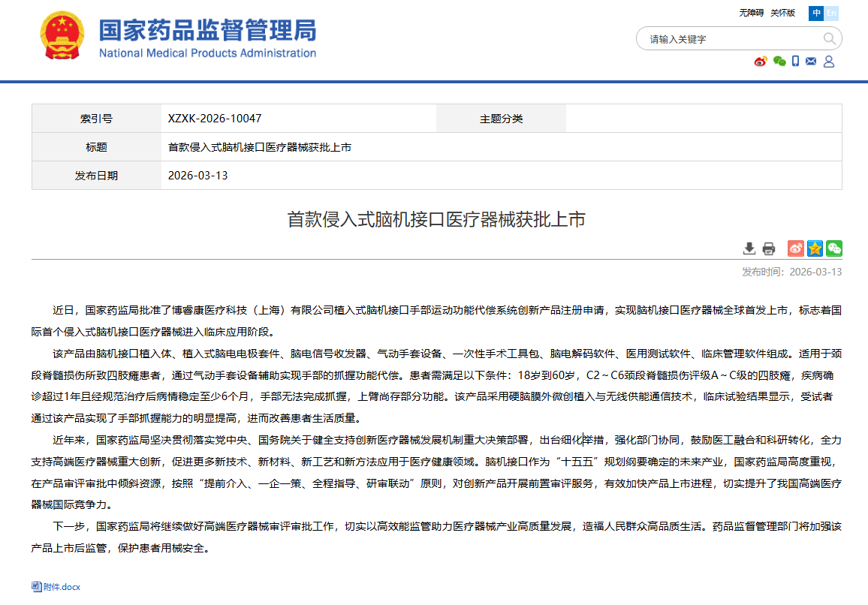This screenshot has height=605, width=868.
Task: Click the magnifier search icon
Action: tap(829, 39)
